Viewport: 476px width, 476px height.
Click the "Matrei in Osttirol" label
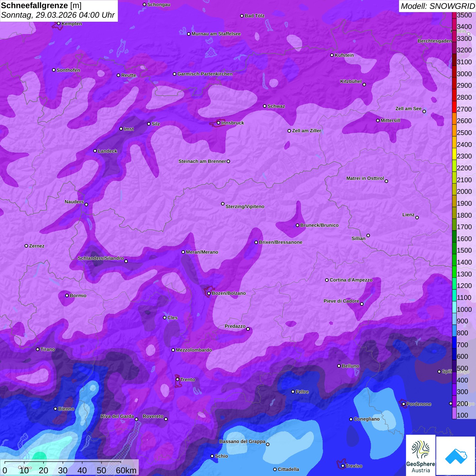(x=365, y=178)
